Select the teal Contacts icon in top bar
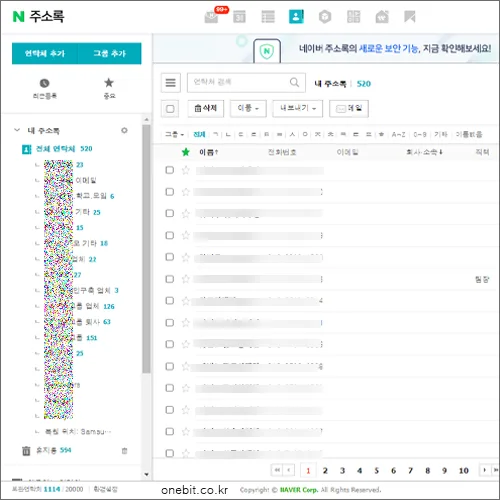The image size is (500, 500). click(296, 16)
